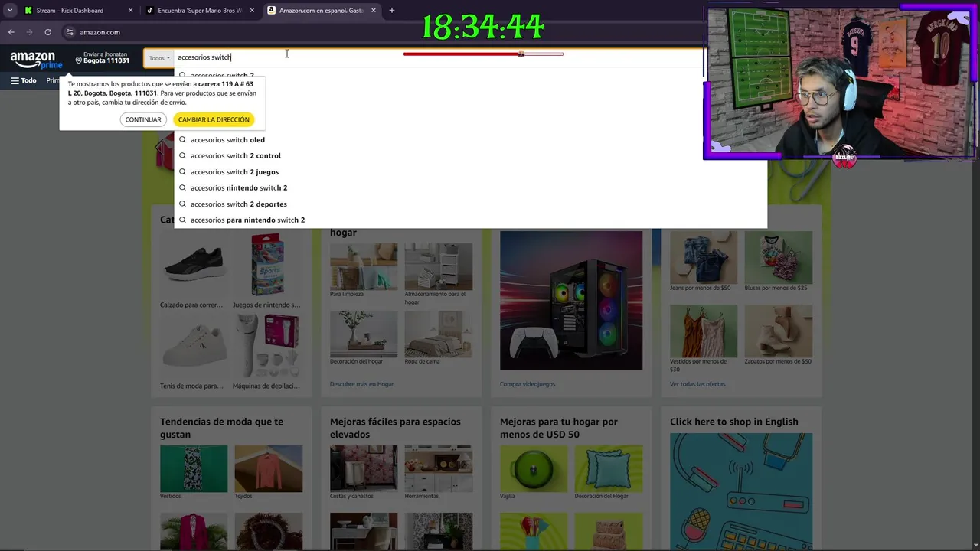The image size is (980, 551).
Task: Select suggestion accesorios switch 2 control
Action: click(470, 156)
